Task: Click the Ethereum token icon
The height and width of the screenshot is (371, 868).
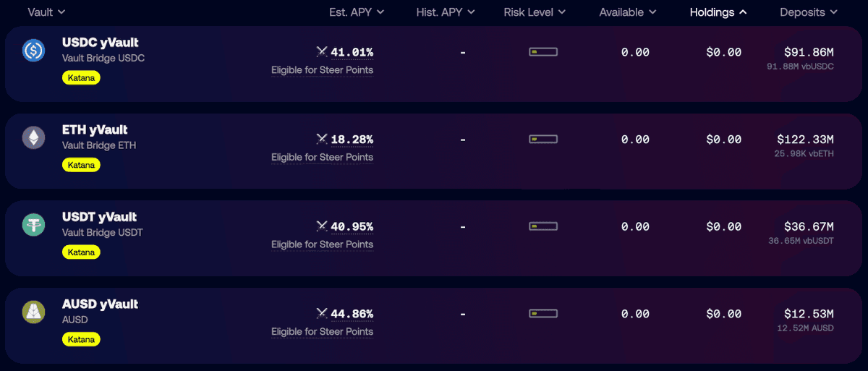Action: click(x=34, y=137)
